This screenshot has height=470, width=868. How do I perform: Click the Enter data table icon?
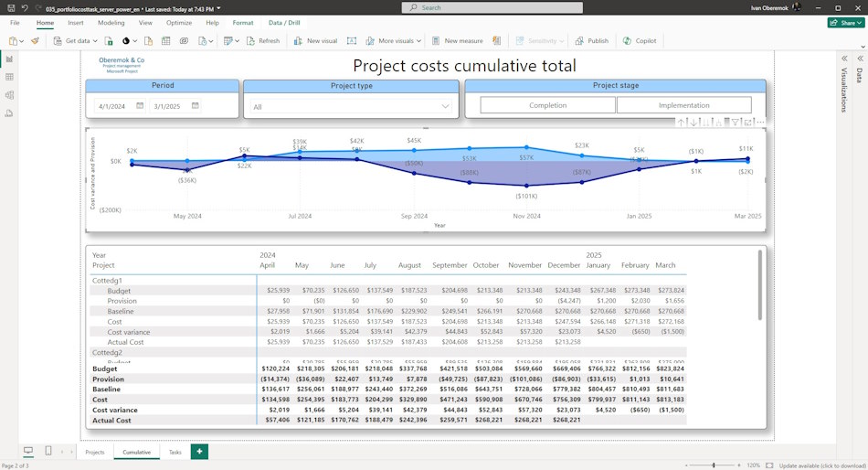(x=165, y=41)
